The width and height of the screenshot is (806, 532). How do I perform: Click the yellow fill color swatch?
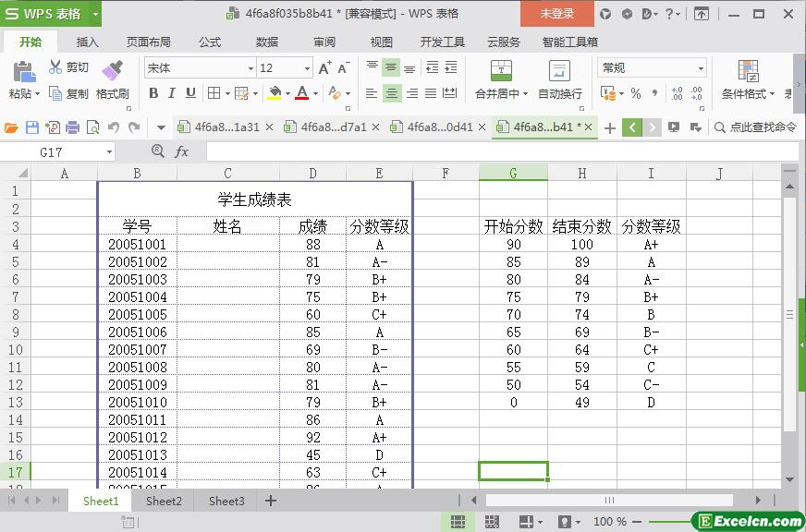(274, 93)
